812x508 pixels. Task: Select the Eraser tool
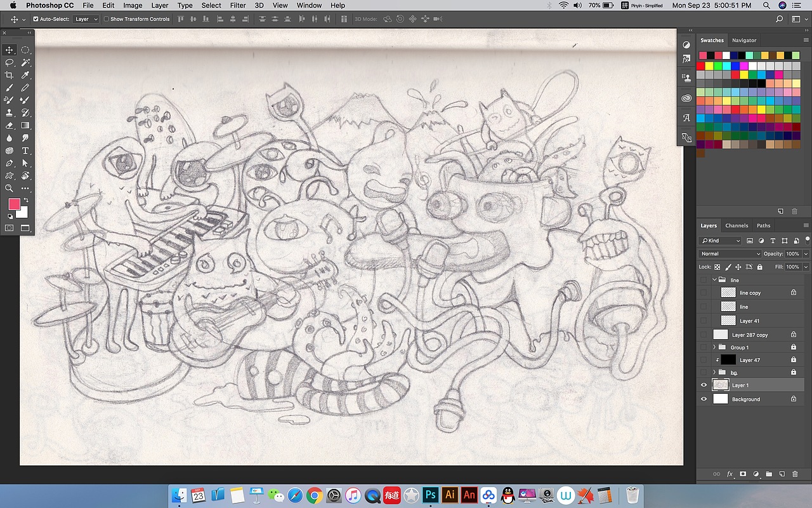coord(10,126)
